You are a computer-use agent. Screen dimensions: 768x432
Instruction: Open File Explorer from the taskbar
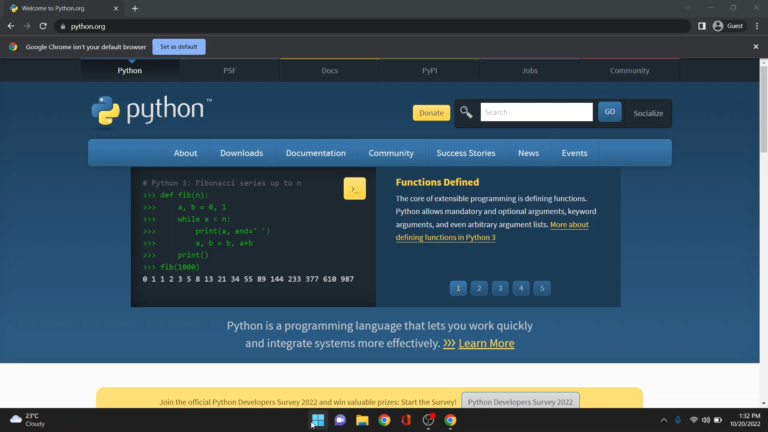tap(362, 420)
